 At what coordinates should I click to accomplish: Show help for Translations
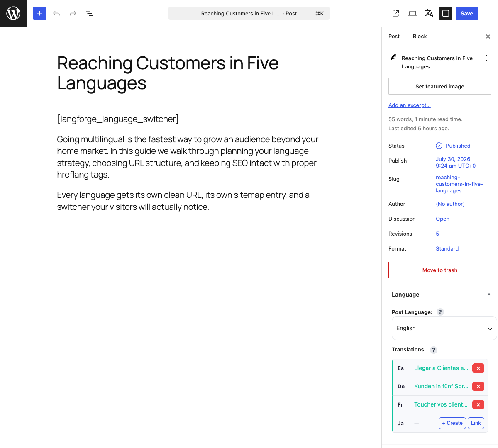434,350
